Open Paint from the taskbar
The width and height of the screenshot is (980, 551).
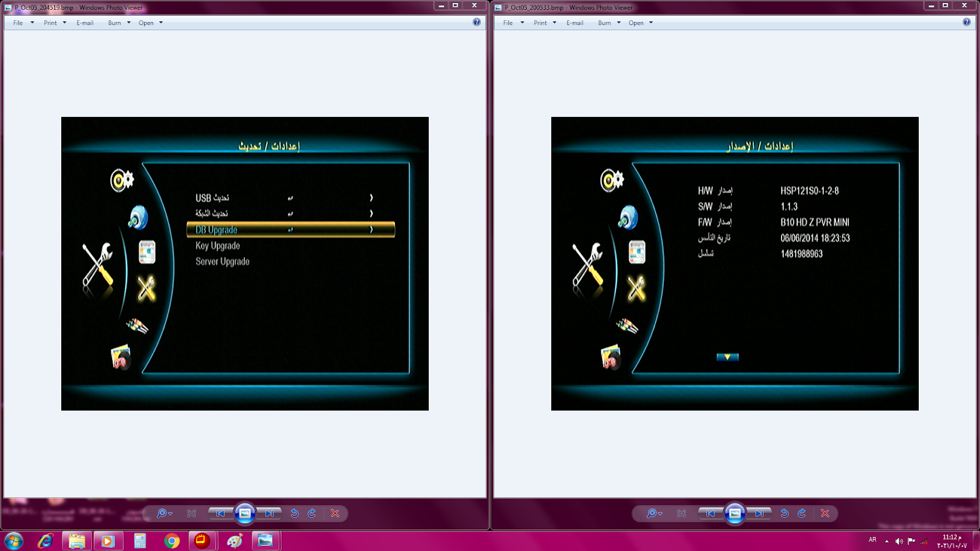pos(235,541)
